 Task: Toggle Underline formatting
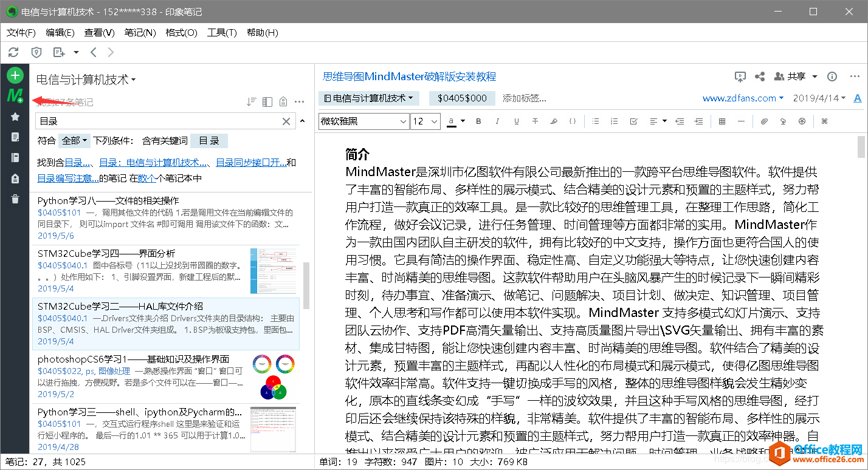[516, 121]
